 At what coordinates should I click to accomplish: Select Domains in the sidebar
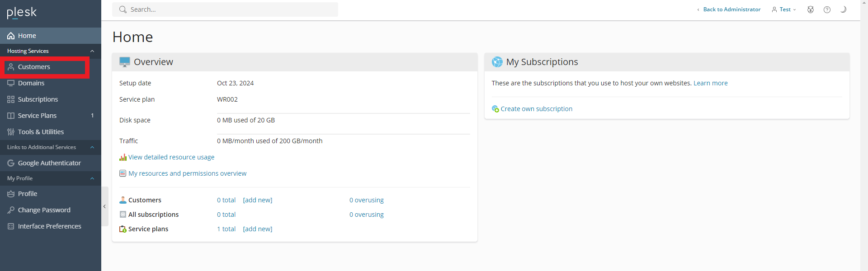(x=31, y=83)
